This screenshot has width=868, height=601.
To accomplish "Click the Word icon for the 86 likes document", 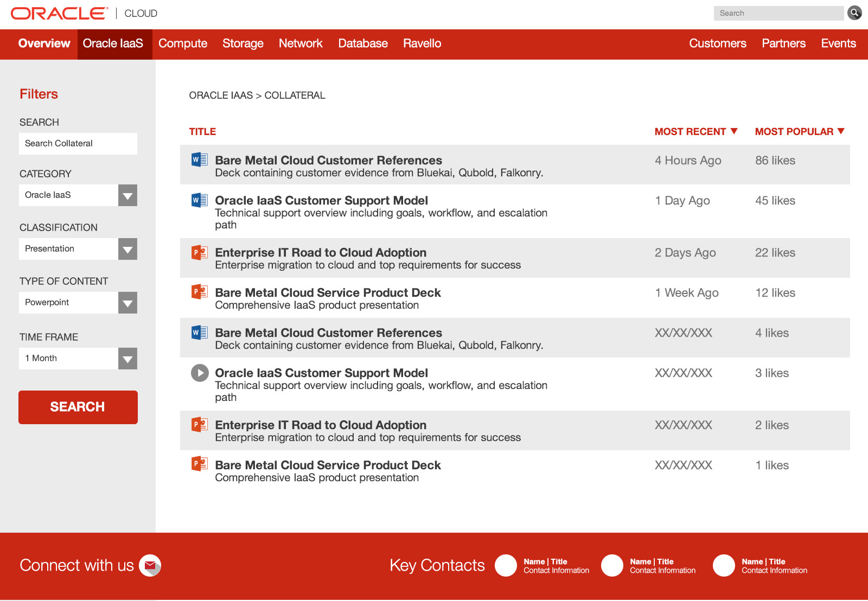I will (x=200, y=159).
